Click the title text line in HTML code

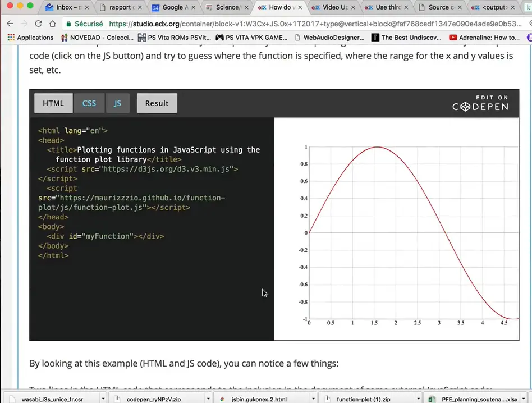click(x=153, y=154)
